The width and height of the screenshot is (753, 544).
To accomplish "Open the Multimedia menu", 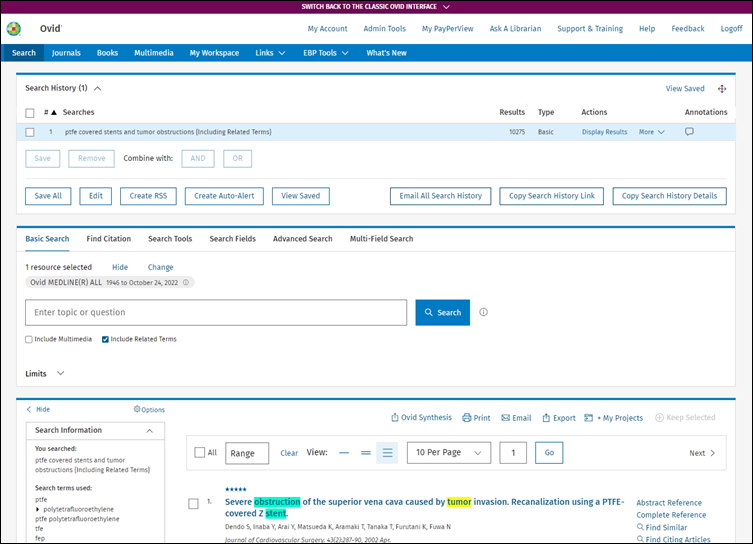I will point(154,53).
